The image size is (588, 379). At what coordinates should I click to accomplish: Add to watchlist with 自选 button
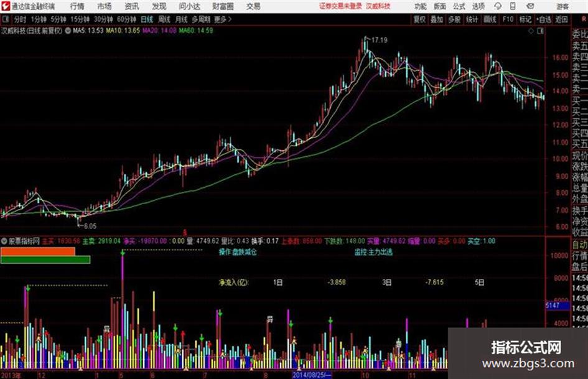pos(543,19)
